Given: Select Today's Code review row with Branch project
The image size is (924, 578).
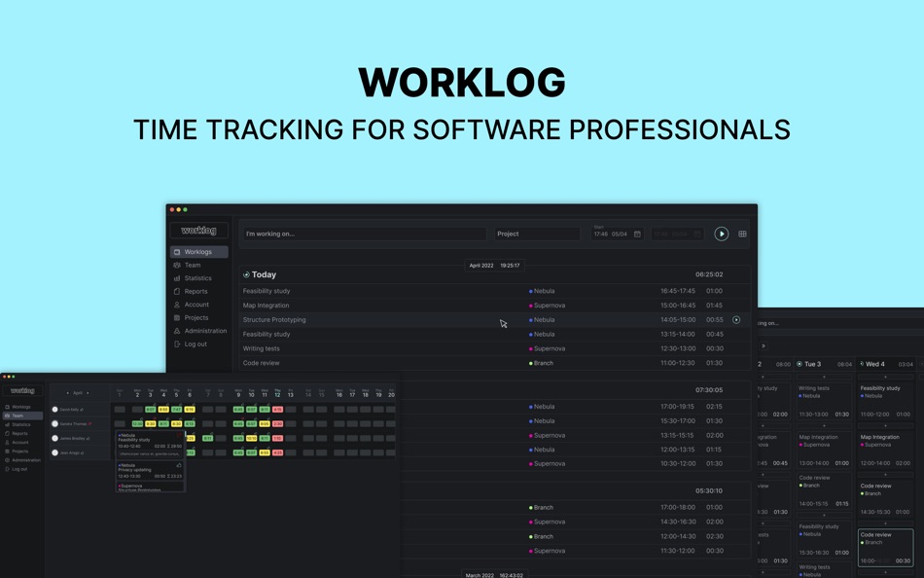Looking at the screenshot, I should pyautogui.click(x=495, y=363).
